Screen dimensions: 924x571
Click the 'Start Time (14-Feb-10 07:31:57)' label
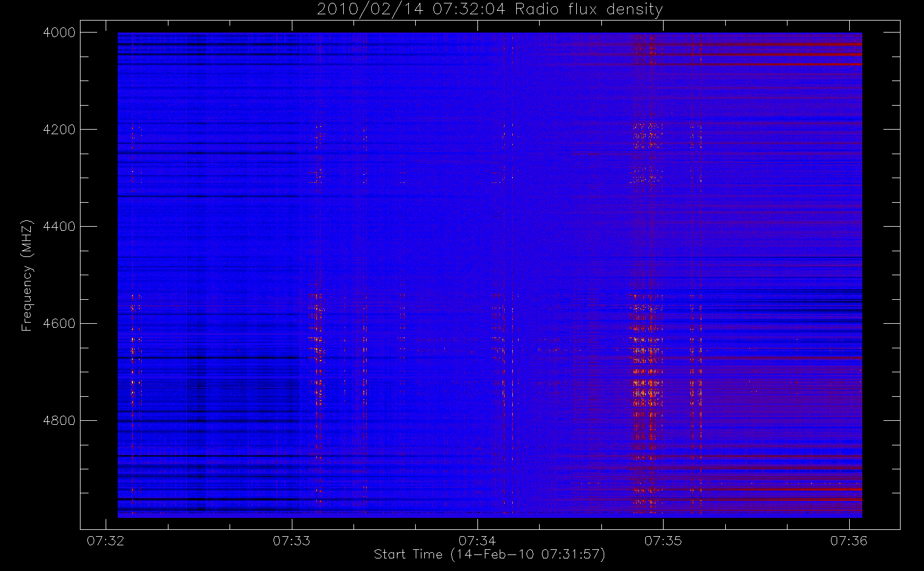click(x=489, y=554)
